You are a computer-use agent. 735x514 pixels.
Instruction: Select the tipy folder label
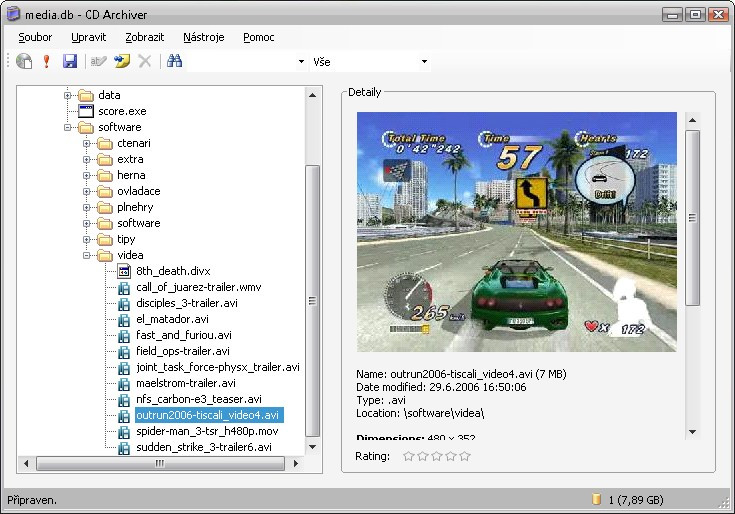click(126, 239)
